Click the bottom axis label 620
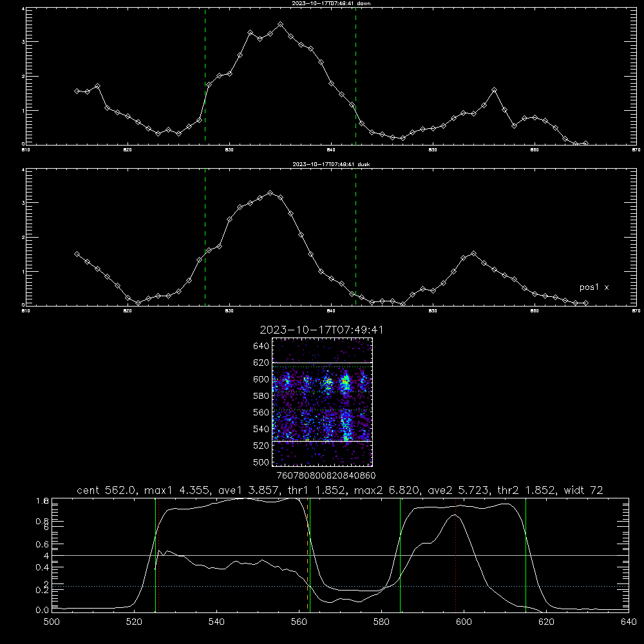 (546, 622)
